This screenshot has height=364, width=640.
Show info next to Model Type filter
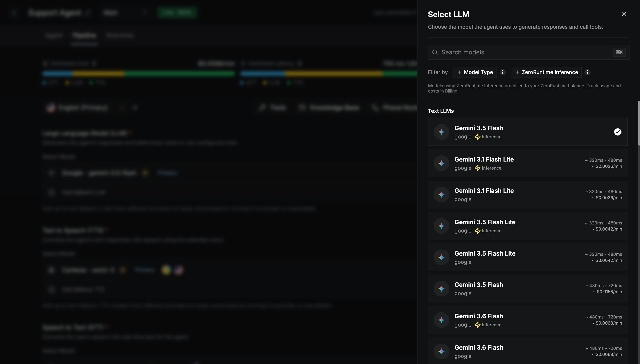[x=503, y=72]
